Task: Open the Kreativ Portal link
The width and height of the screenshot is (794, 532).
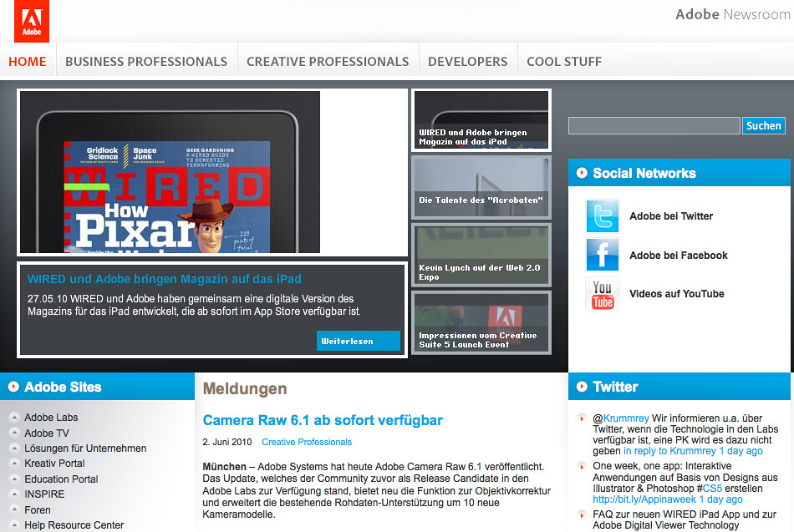Action: pos(54,464)
